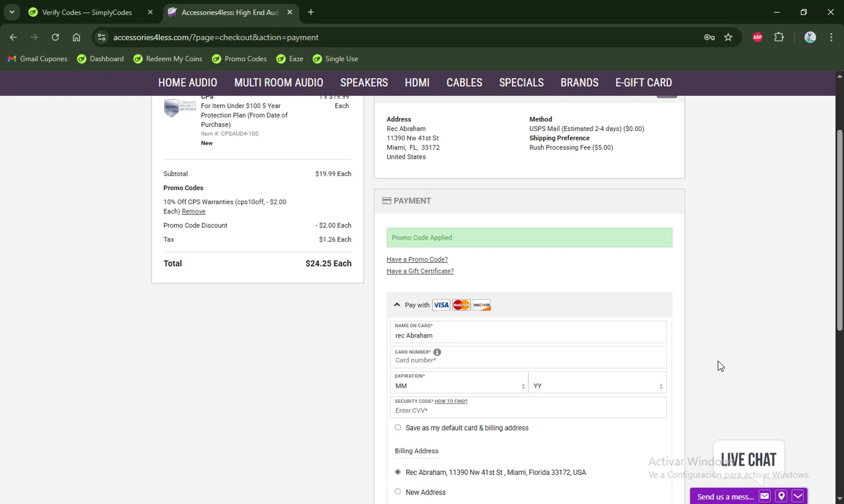Open the SPECIALS menu
844x504 pixels.
click(x=521, y=83)
